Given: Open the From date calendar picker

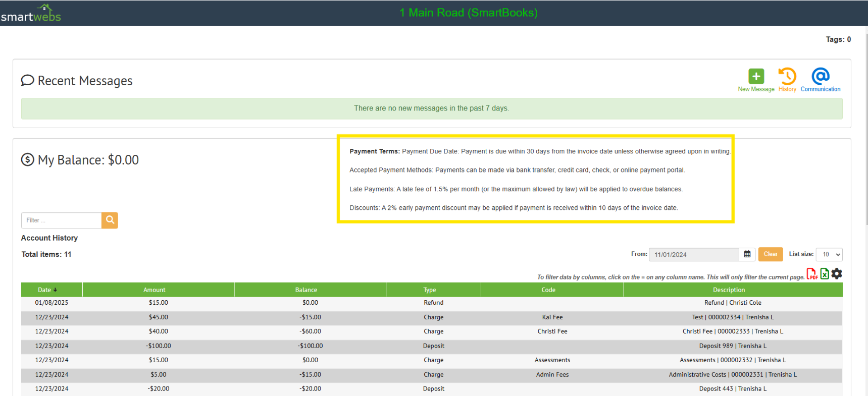Looking at the screenshot, I should point(747,254).
